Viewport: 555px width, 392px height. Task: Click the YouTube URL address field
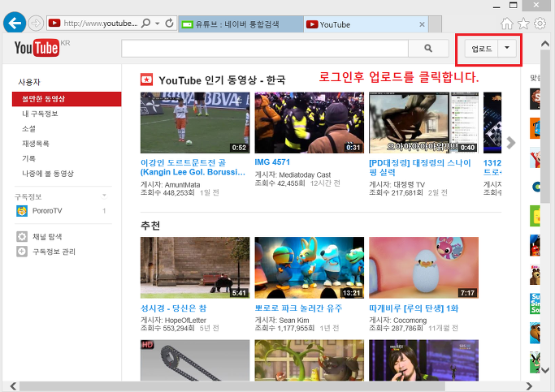[100, 24]
